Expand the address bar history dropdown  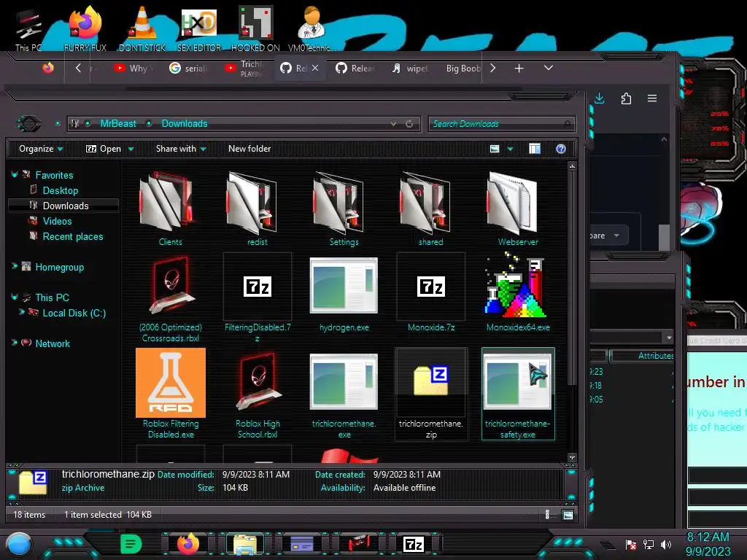[x=393, y=124]
